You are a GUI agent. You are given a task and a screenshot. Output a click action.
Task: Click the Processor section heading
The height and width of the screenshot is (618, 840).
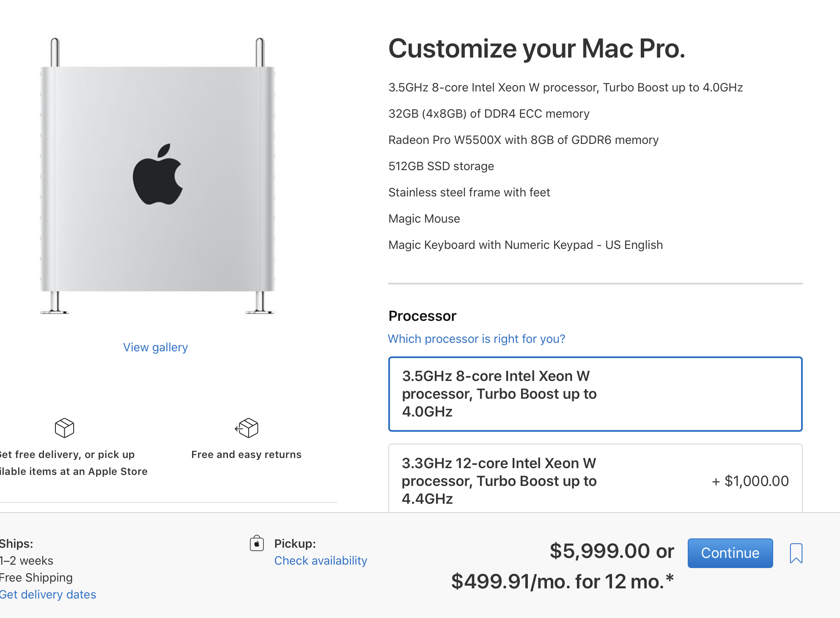click(422, 316)
